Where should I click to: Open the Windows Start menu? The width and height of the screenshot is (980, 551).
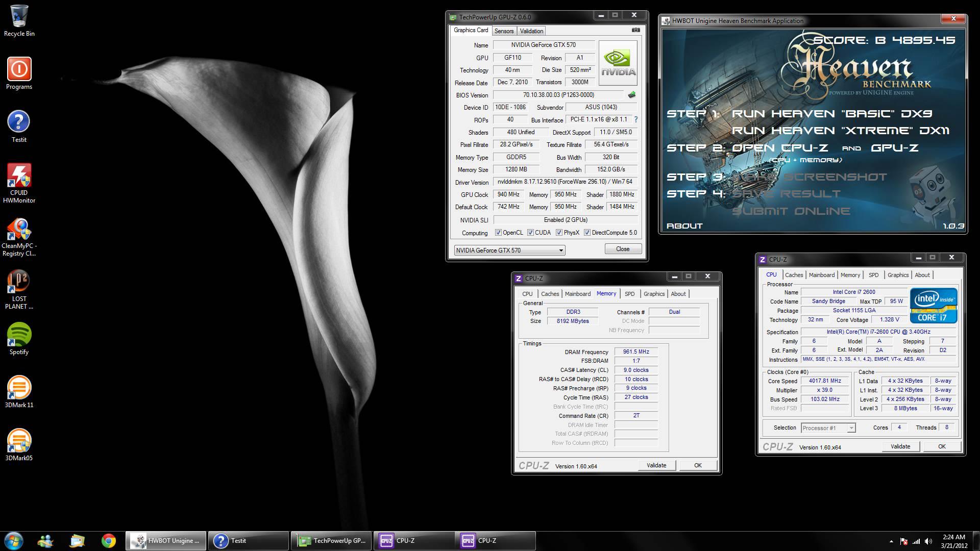[13, 541]
